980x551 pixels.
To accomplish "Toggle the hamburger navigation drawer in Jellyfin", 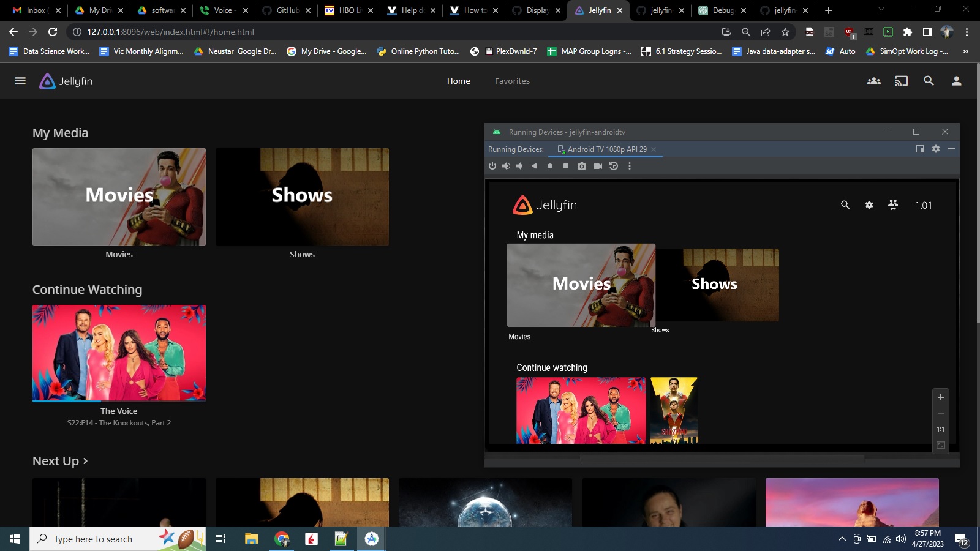I will [20, 80].
